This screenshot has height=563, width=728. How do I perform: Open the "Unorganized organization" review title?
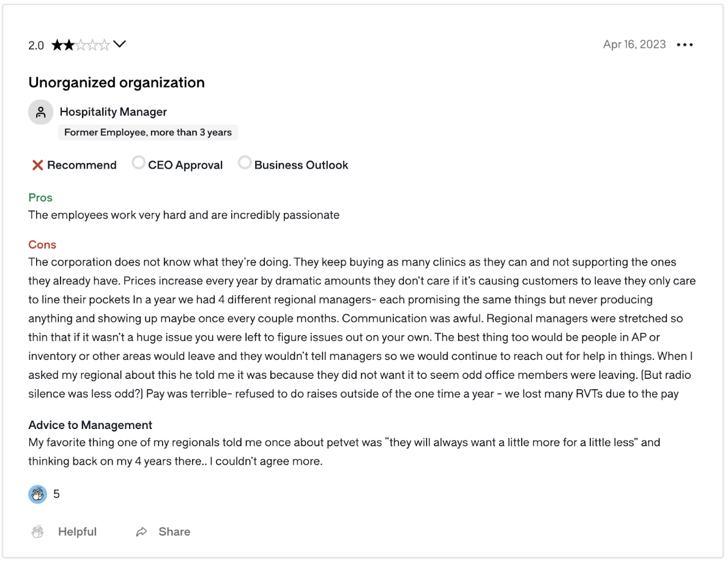116,83
